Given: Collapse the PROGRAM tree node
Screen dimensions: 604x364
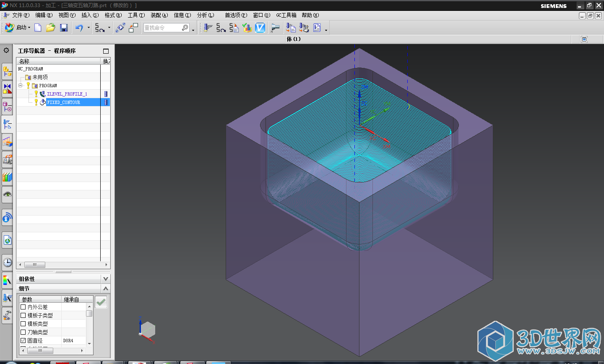Looking at the screenshot, I should coord(20,85).
